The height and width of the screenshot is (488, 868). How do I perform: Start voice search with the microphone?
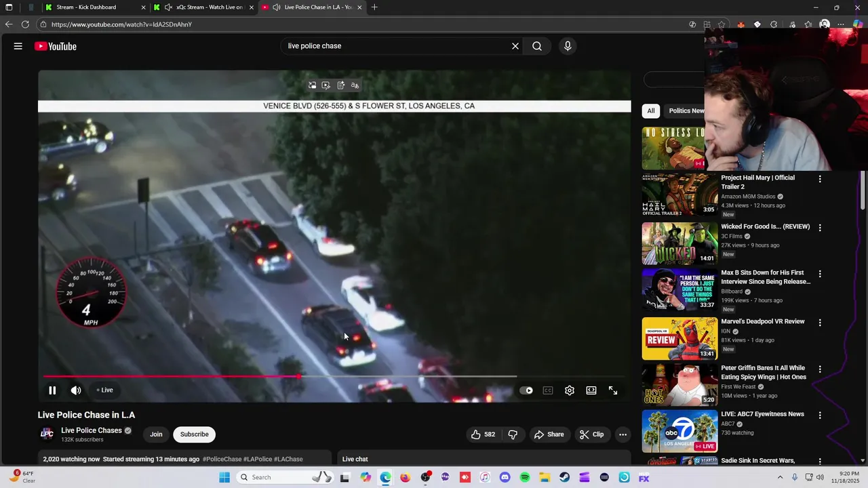tap(568, 46)
